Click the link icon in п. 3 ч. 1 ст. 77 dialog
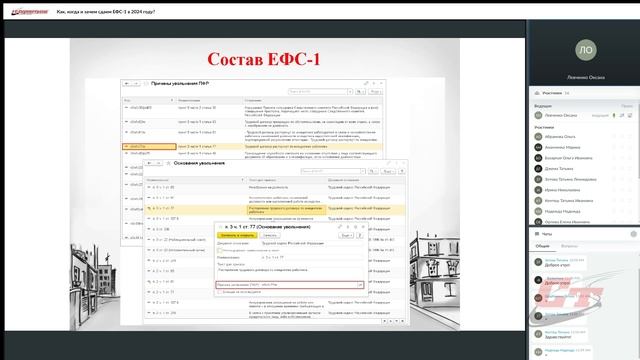The height and width of the screenshot is (360, 640). pyautogui.click(x=340, y=227)
